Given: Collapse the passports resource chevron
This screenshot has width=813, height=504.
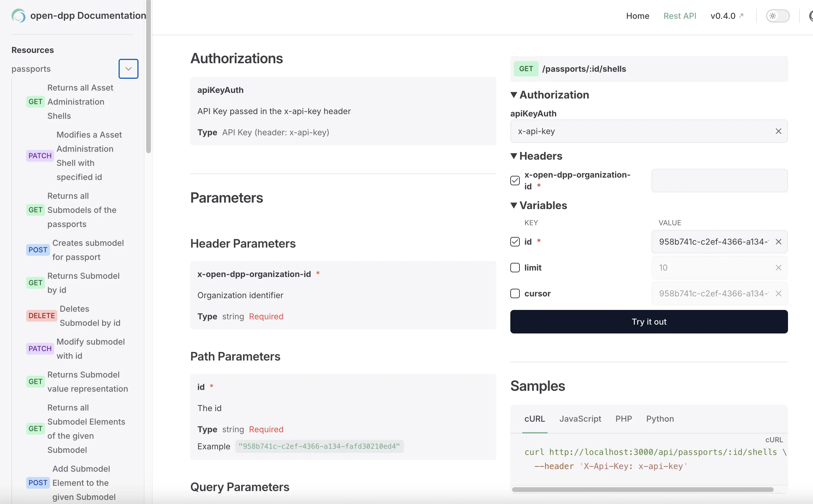Looking at the screenshot, I should [x=128, y=69].
